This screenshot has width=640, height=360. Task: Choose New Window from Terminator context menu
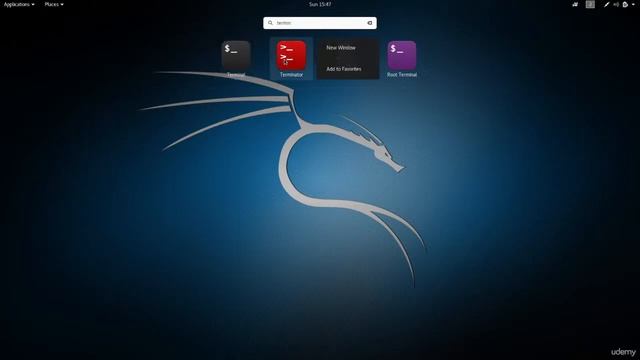coord(341,48)
